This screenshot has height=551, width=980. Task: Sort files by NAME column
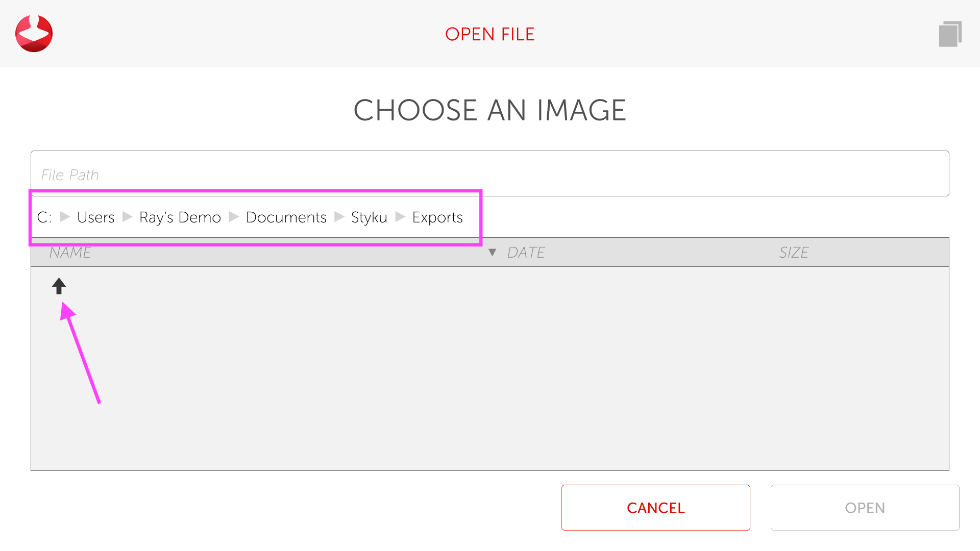pos(70,253)
